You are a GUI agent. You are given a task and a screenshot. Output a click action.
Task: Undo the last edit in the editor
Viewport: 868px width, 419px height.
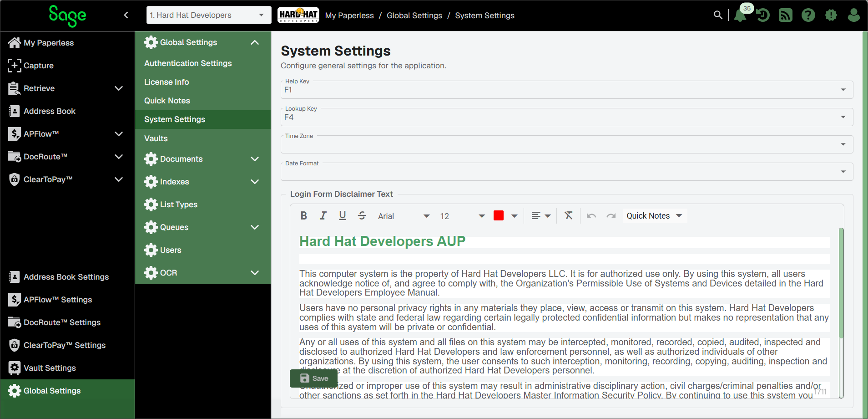591,216
